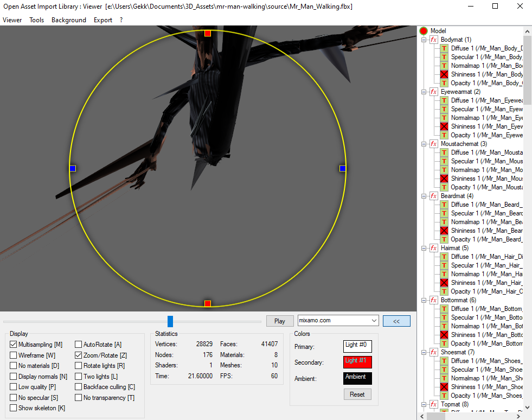Enable the Show skeleton [K] checkbox

pos(13,408)
